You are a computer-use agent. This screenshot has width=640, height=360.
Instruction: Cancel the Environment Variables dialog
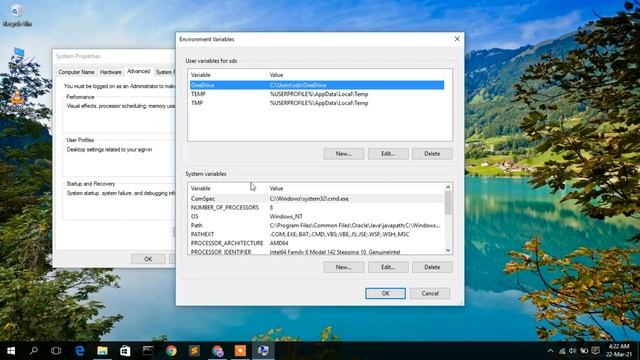coord(430,293)
